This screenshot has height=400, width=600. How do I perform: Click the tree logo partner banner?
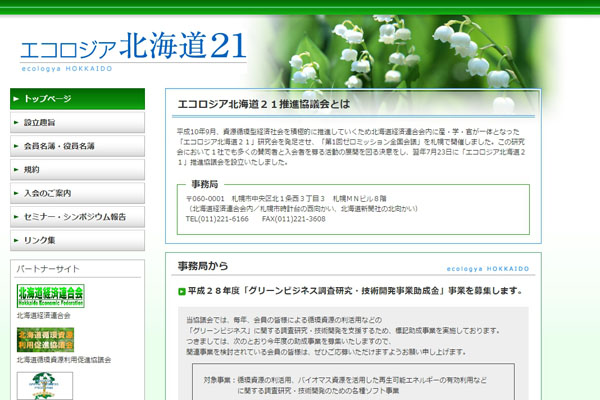click(45, 386)
